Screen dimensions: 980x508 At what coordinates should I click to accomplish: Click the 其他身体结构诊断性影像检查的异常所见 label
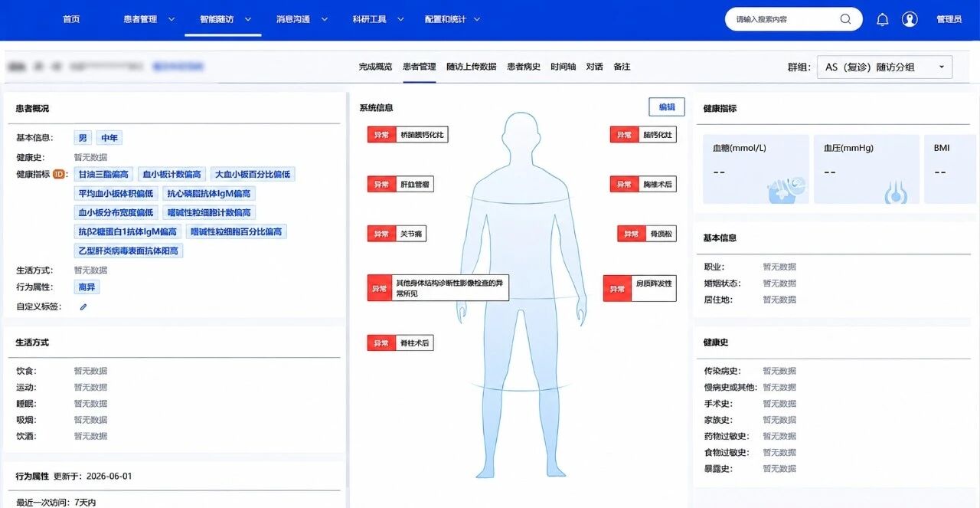click(x=439, y=288)
